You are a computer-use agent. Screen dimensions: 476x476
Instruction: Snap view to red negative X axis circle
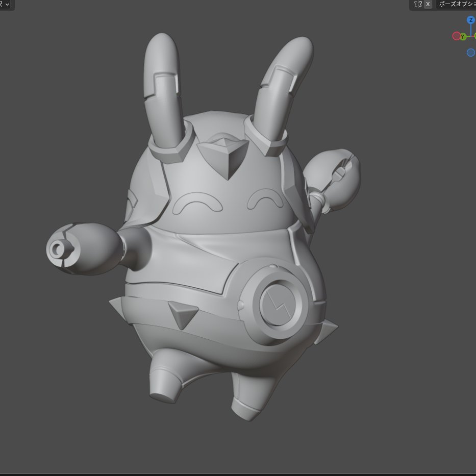click(456, 36)
